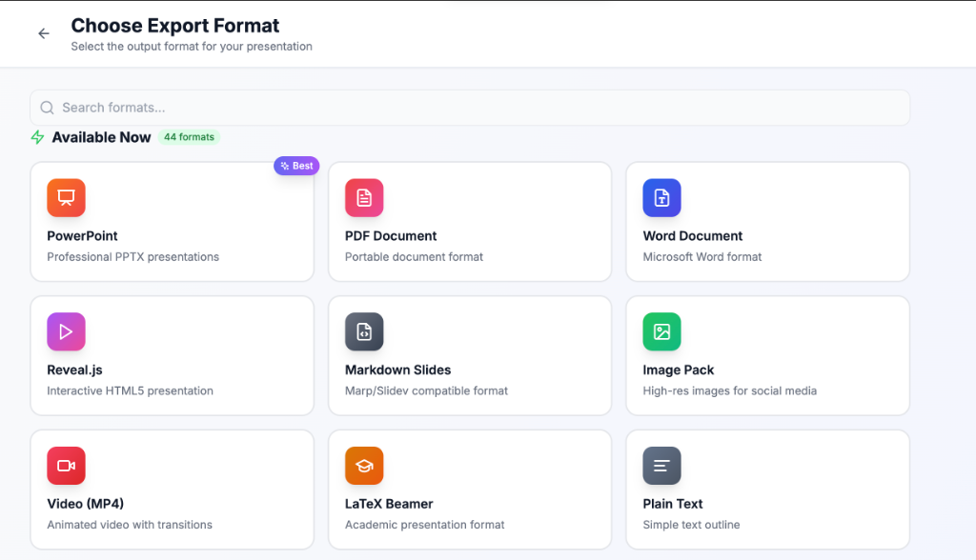Click the LaTeX Beamer graduation cap icon
Screen dimensions: 976x560
click(363, 465)
